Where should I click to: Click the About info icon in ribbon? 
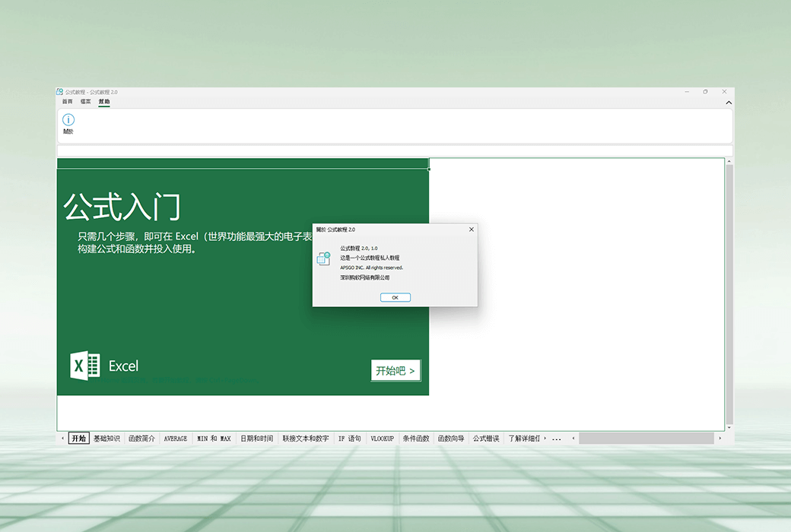click(68, 120)
